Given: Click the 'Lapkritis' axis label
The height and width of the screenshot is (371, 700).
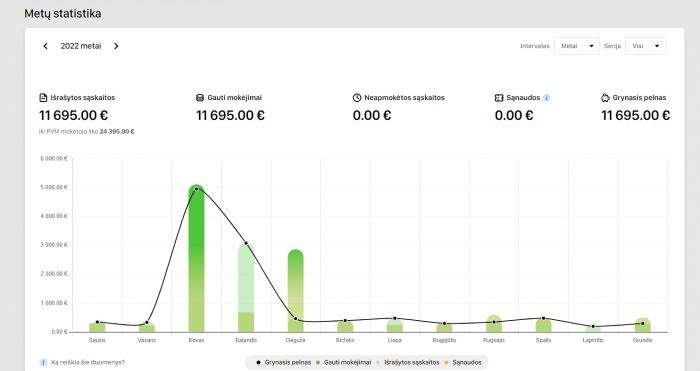Looking at the screenshot, I should pos(593,340).
